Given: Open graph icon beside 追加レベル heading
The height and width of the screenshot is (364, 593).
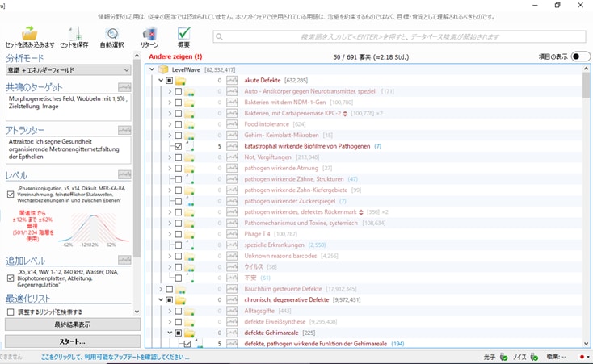Looking at the screenshot, I should [x=124, y=260].
